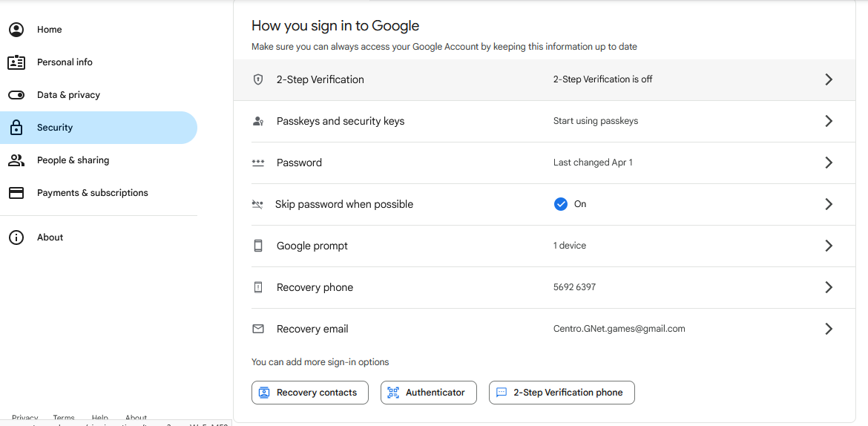The image size is (868, 426).
Task: Click the Password asterisks icon
Action: coord(258,163)
